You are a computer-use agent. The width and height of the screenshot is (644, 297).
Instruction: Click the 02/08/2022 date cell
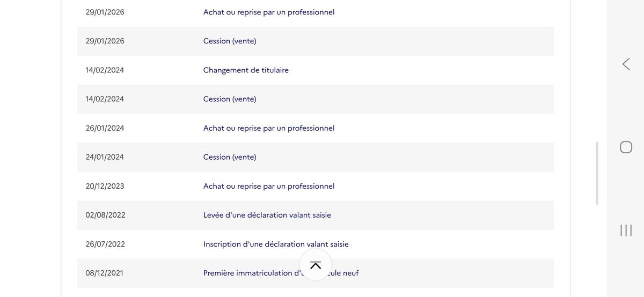(105, 215)
